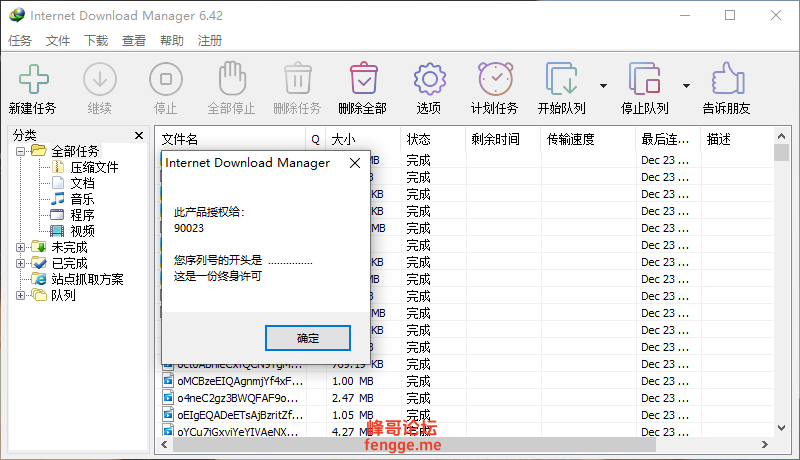
Task: Expand the 未完成 tree node
Action: [x=20, y=247]
